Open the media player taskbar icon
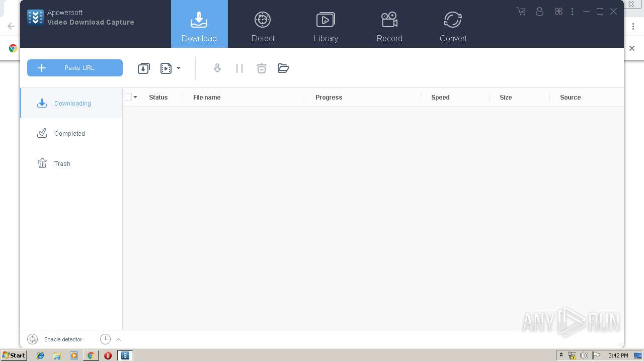 (x=74, y=355)
